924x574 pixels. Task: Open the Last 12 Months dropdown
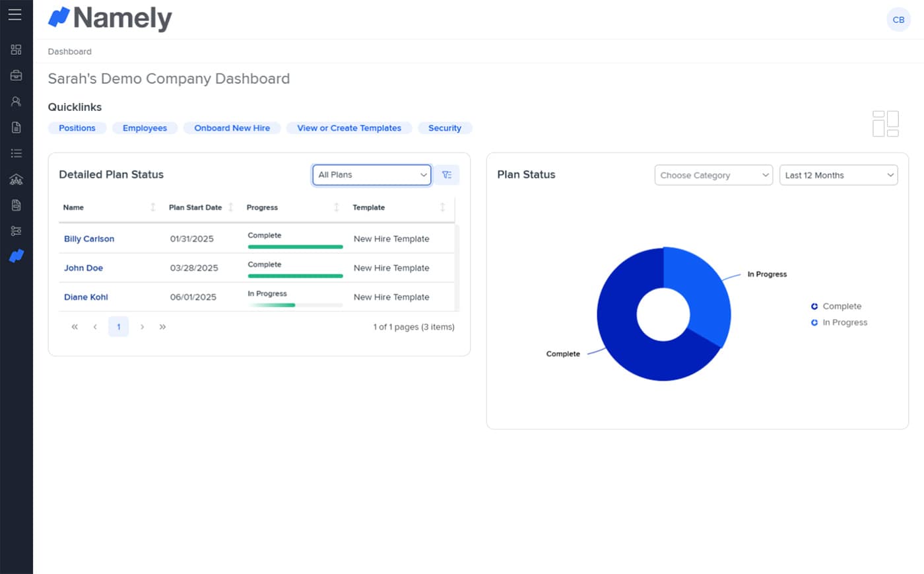click(x=838, y=175)
